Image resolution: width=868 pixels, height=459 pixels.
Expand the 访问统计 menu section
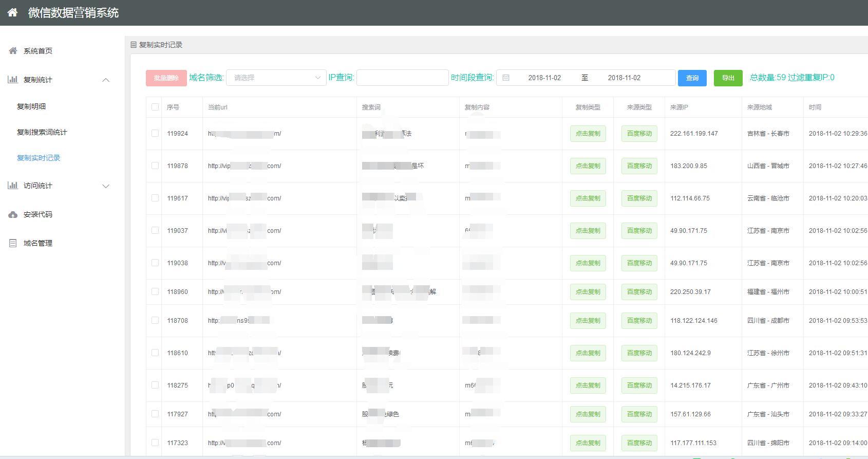[106, 186]
